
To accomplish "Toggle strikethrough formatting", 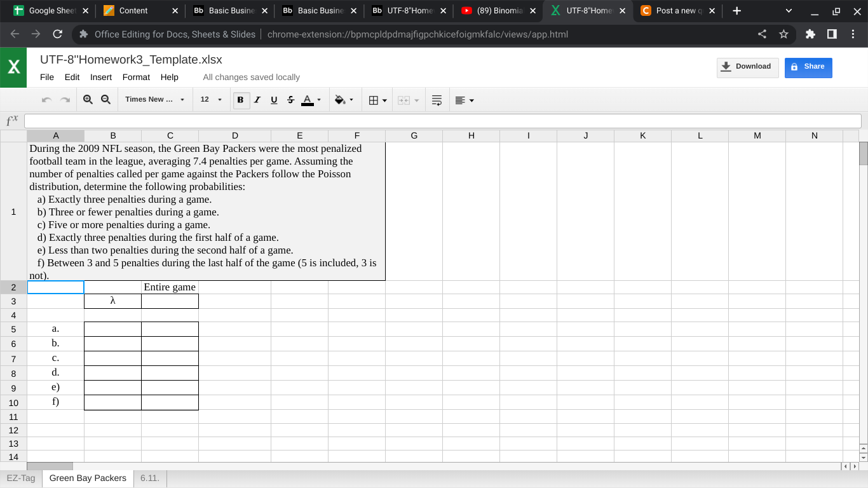I will pos(290,100).
